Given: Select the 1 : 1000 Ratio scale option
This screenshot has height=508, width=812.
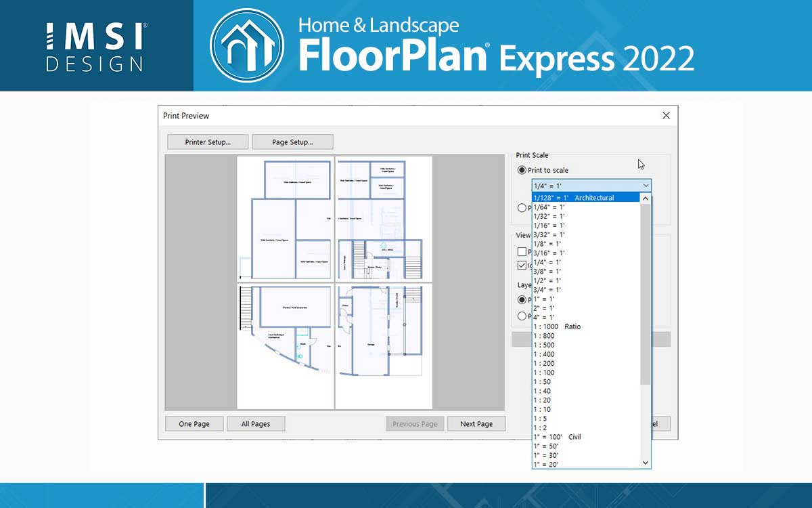Looking at the screenshot, I should pyautogui.click(x=586, y=326).
